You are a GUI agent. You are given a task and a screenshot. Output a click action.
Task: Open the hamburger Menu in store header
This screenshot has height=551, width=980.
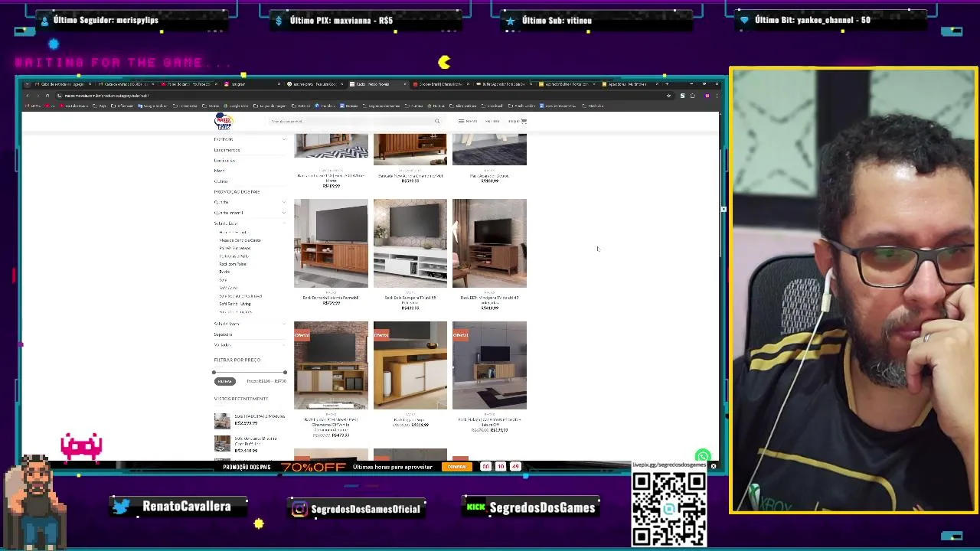pyautogui.click(x=467, y=121)
